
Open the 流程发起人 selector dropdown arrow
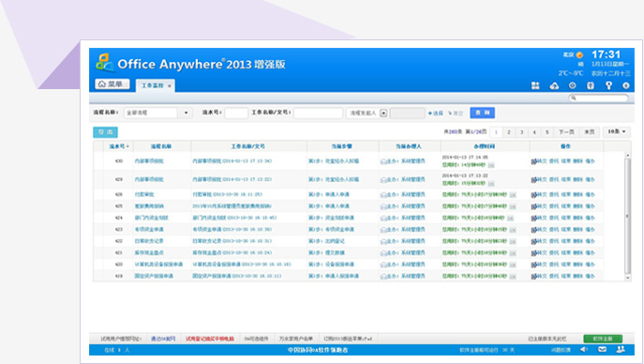coord(383,113)
